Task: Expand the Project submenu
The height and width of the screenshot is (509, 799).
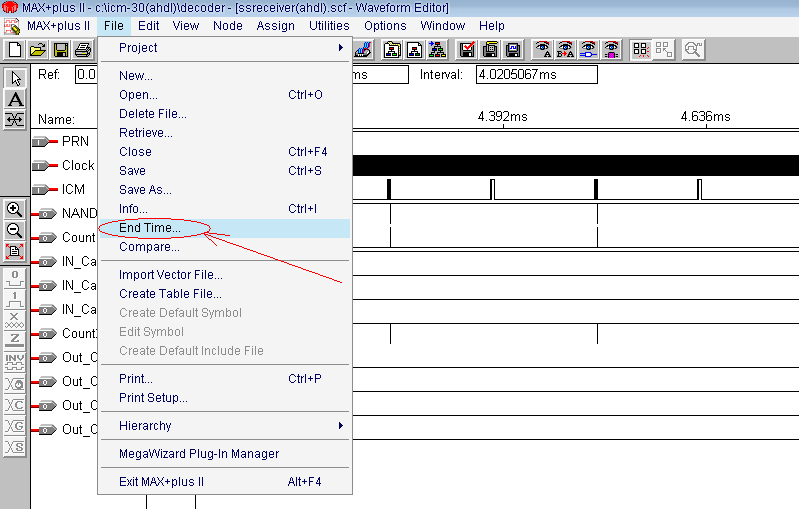Action: tap(225, 48)
